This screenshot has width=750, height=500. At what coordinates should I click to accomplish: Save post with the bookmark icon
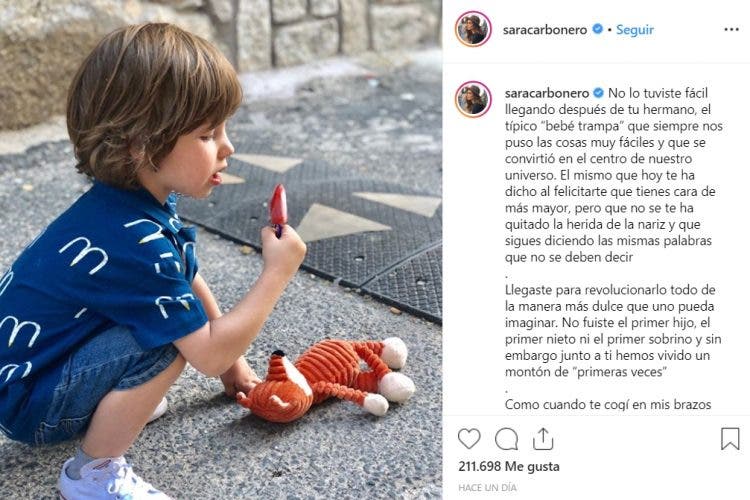click(730, 438)
